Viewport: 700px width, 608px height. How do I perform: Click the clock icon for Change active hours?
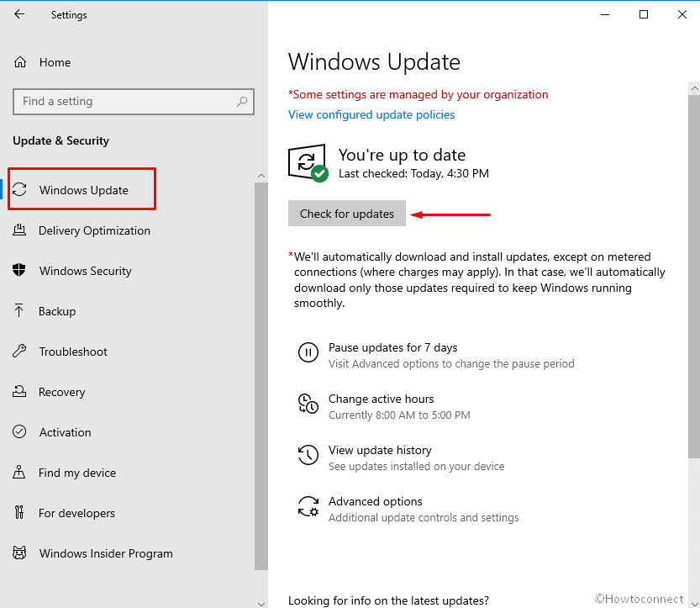tap(308, 404)
